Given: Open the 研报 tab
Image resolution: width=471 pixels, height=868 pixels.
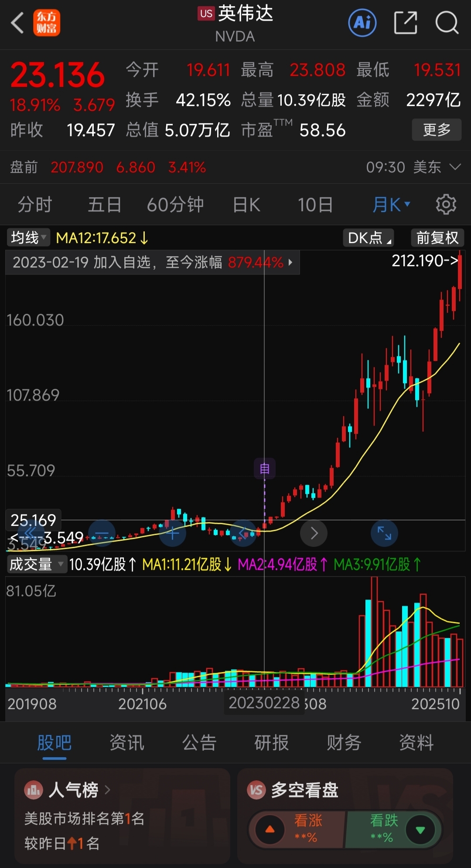Looking at the screenshot, I should 272,742.
